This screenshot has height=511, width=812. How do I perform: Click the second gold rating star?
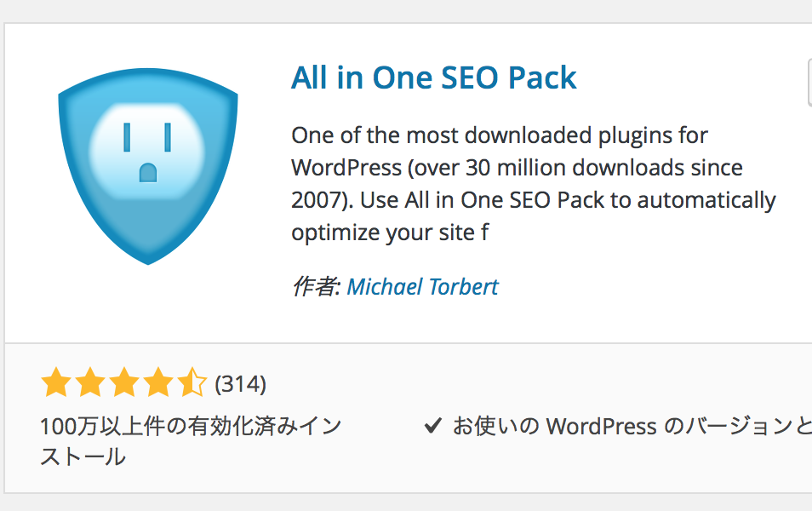coord(90,384)
